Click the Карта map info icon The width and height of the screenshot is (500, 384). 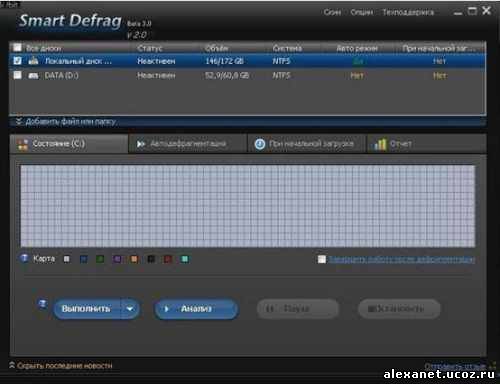25,258
